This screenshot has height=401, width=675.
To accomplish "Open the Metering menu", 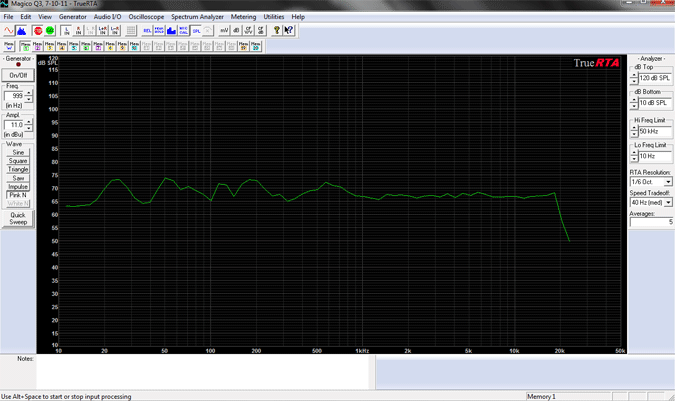I will pyautogui.click(x=243, y=17).
